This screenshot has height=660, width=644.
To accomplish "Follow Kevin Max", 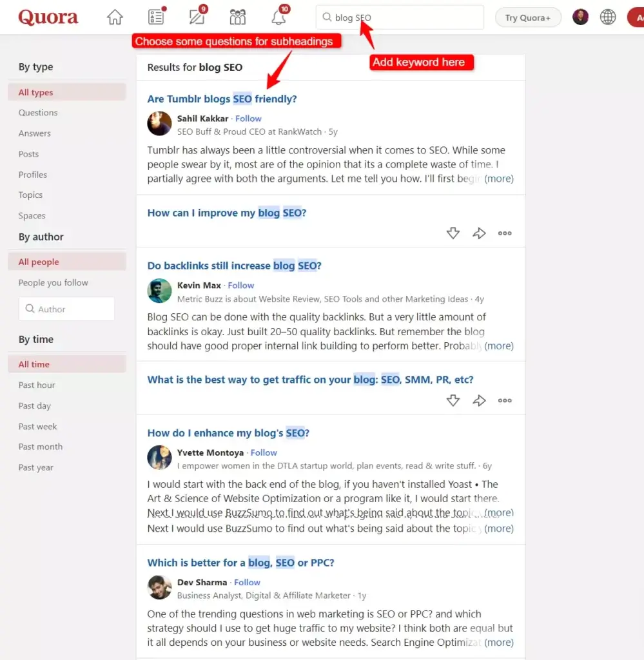I will tap(240, 286).
